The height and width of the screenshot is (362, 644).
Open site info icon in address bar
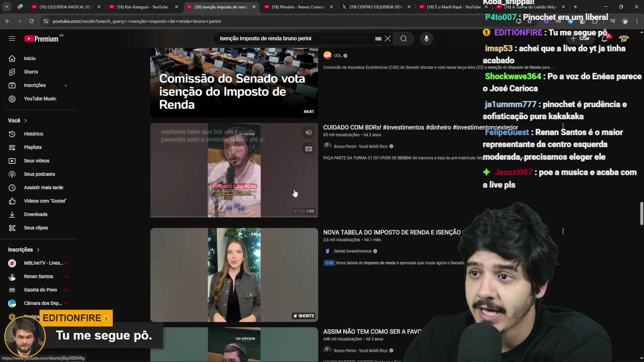[46, 21]
